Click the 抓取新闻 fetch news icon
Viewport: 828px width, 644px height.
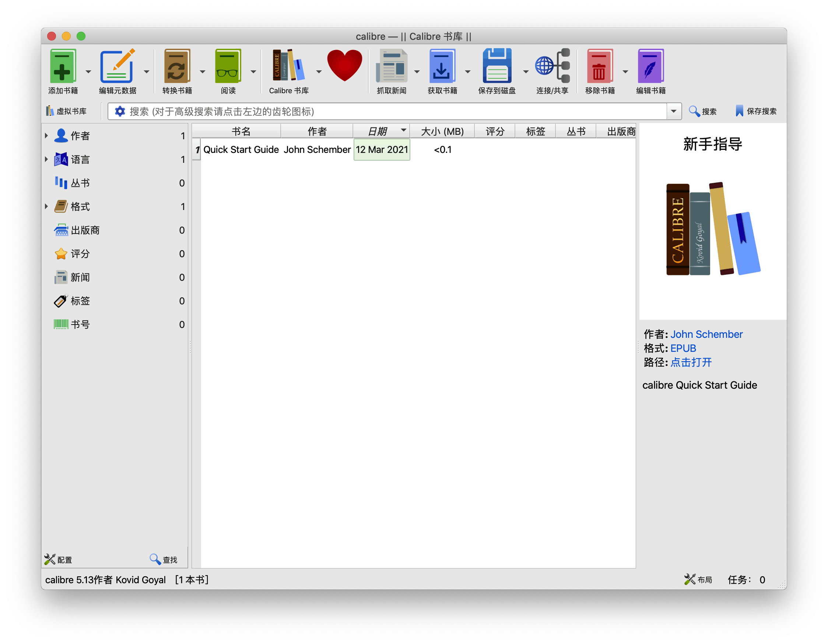[x=392, y=66]
